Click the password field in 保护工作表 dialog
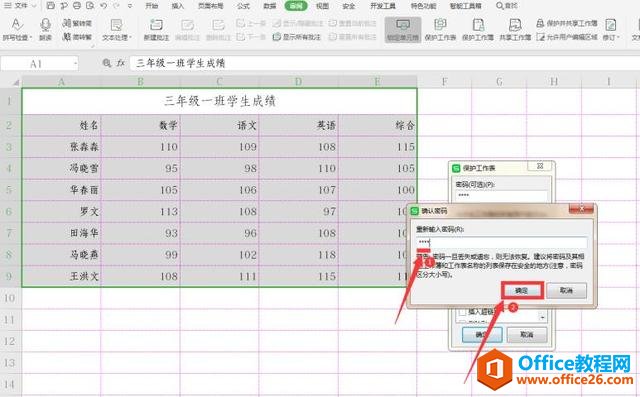The image size is (640, 397). (502, 195)
